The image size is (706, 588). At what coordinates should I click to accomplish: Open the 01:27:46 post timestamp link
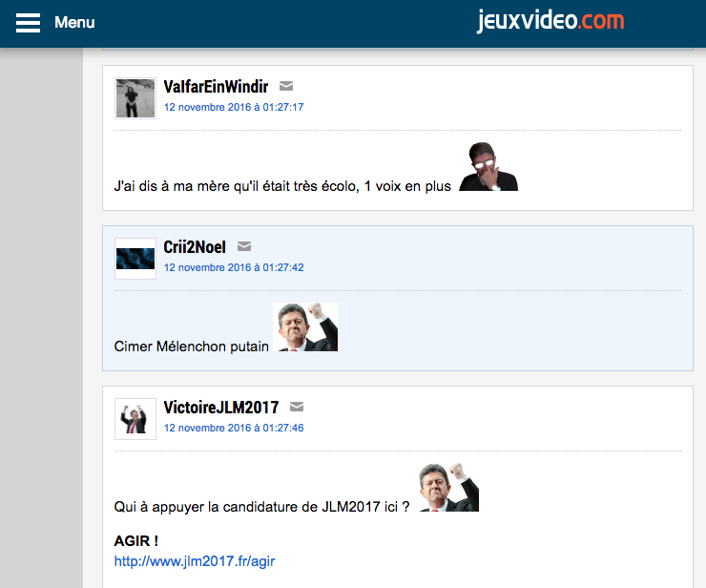tap(234, 428)
